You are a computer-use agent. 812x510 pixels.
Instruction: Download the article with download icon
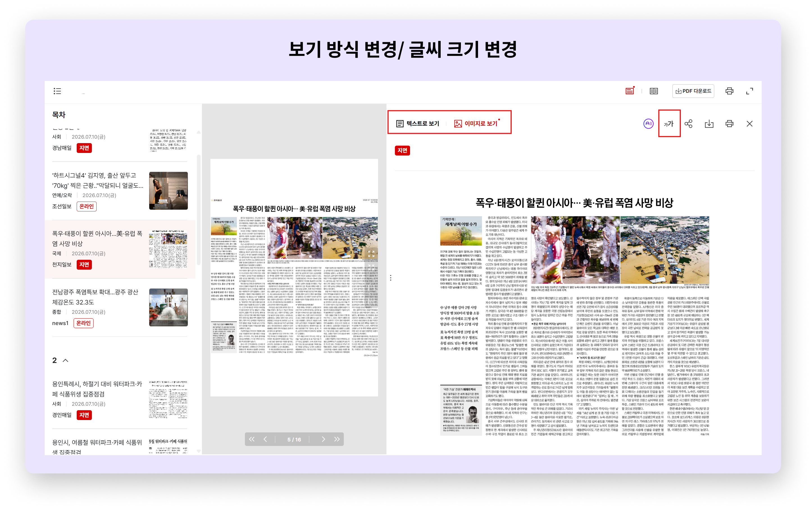tap(709, 124)
